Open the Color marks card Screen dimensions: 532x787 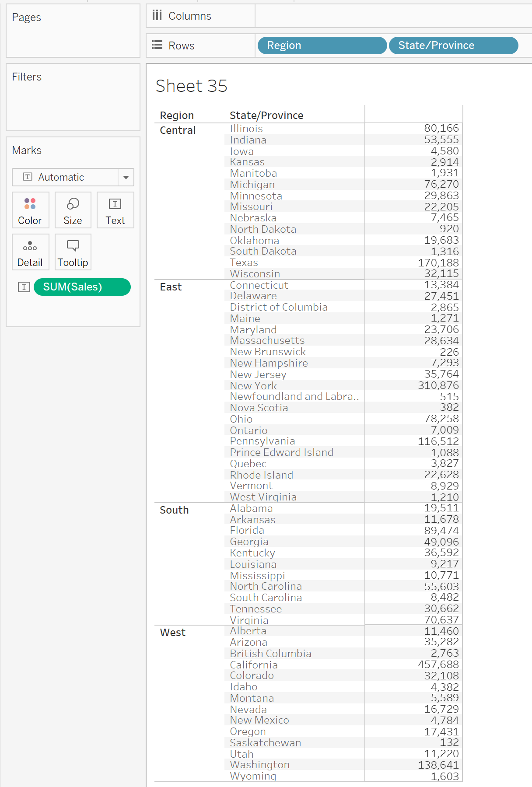click(30, 210)
